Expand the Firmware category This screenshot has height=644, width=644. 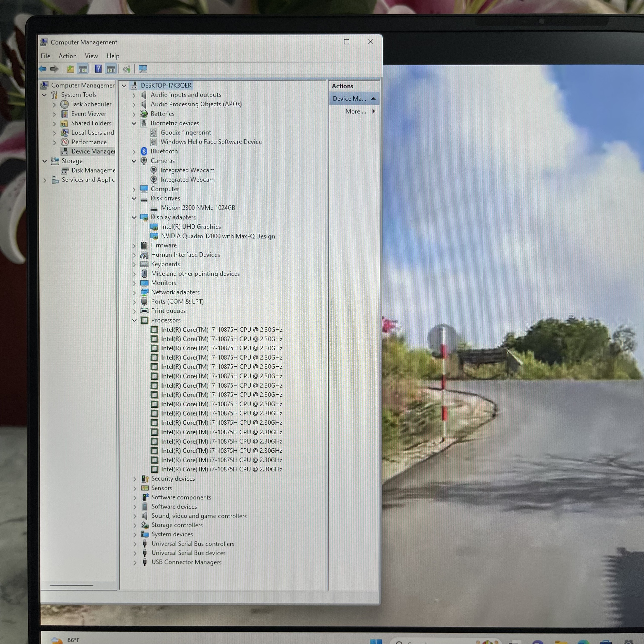(x=134, y=246)
